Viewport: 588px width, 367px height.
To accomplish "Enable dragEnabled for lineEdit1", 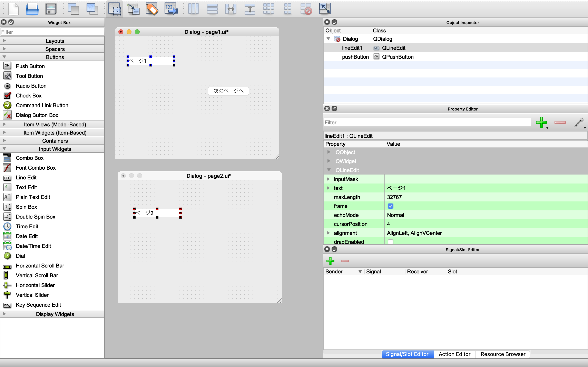I will [x=390, y=242].
